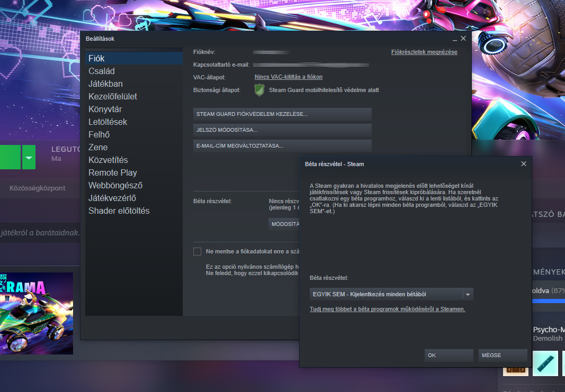Click STEAM GUARD FIÓKVÉDELEM KEZELÉSE button

click(282, 114)
